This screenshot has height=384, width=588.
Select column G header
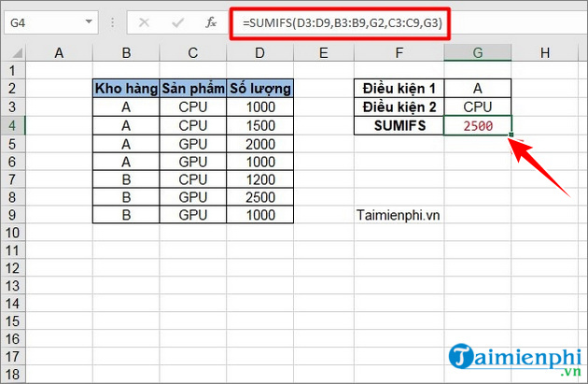pos(477,53)
